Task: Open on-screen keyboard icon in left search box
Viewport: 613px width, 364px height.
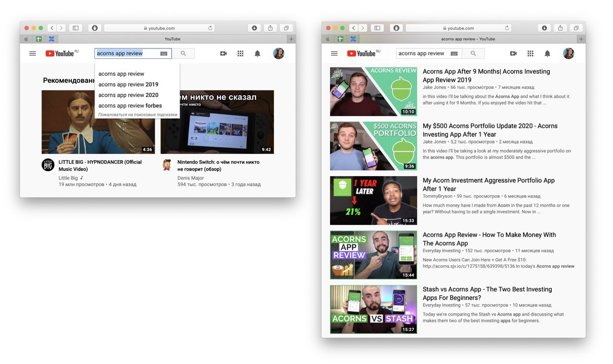Action: pyautogui.click(x=164, y=54)
